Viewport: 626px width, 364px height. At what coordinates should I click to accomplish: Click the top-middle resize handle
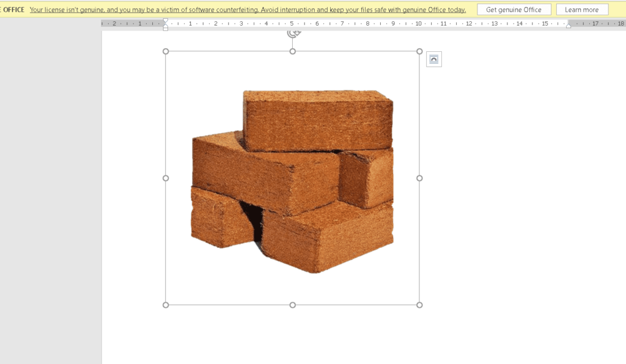(293, 51)
